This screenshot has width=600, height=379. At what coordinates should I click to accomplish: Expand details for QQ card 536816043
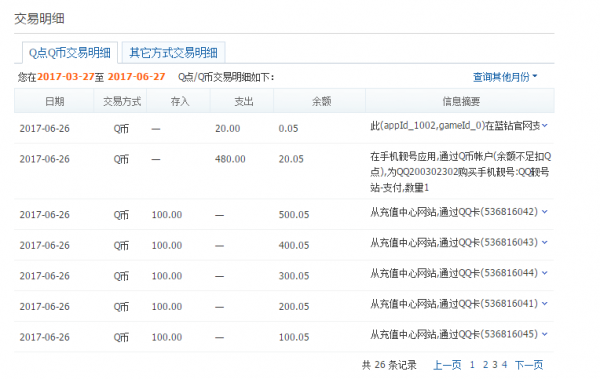click(x=545, y=242)
